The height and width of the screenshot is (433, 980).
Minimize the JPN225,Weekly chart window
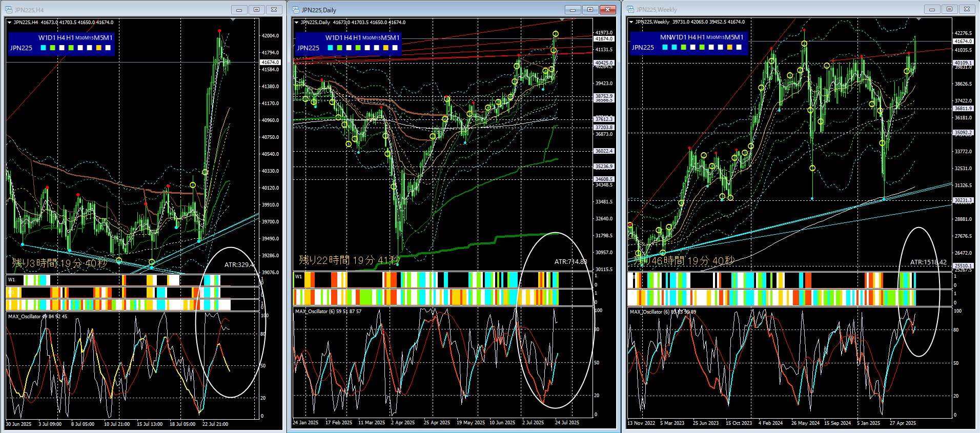pos(932,9)
